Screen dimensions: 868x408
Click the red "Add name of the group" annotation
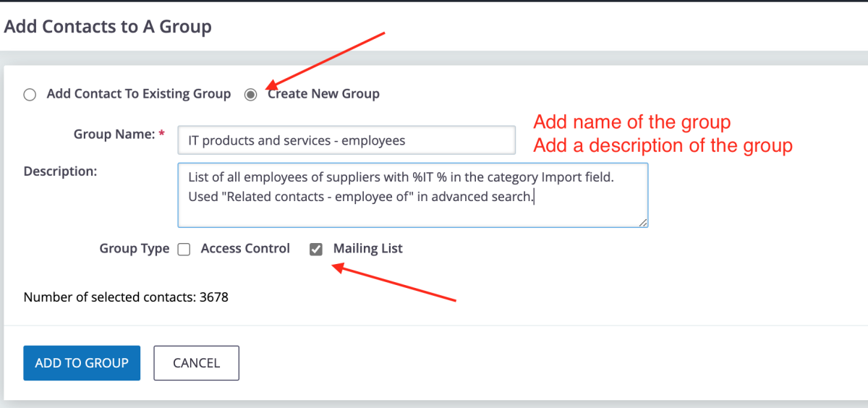coord(632,122)
